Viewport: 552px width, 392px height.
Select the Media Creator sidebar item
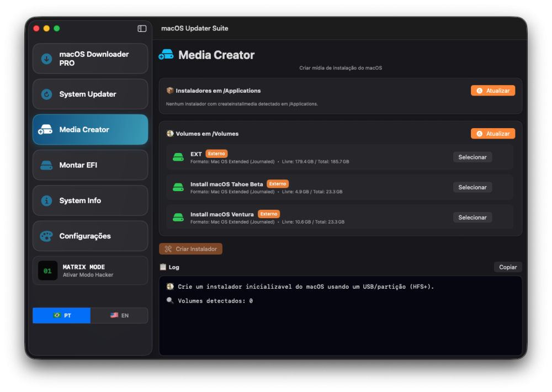pyautogui.click(x=91, y=130)
